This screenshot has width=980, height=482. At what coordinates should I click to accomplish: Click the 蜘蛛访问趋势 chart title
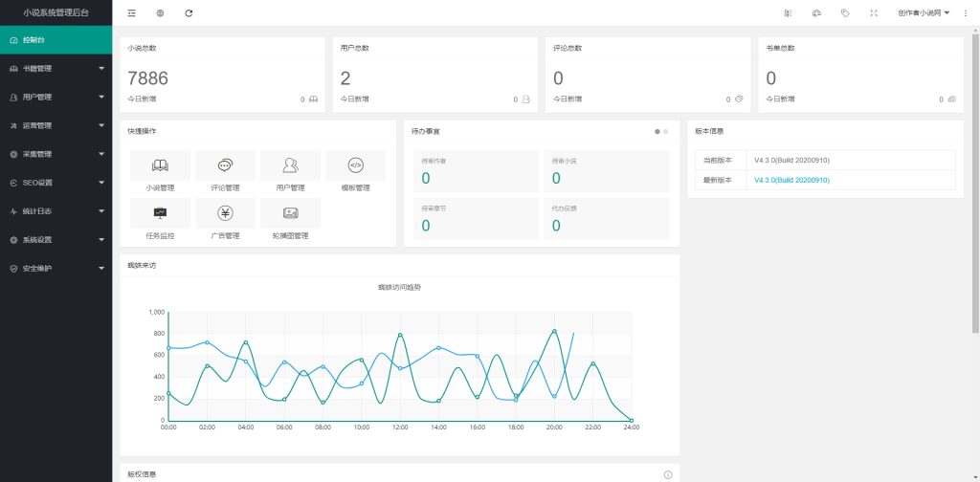(x=399, y=287)
